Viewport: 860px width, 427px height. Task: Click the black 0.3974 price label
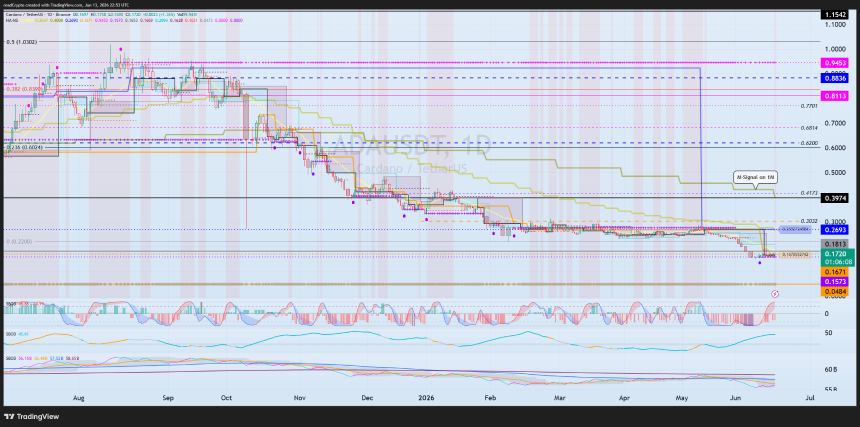click(x=835, y=198)
